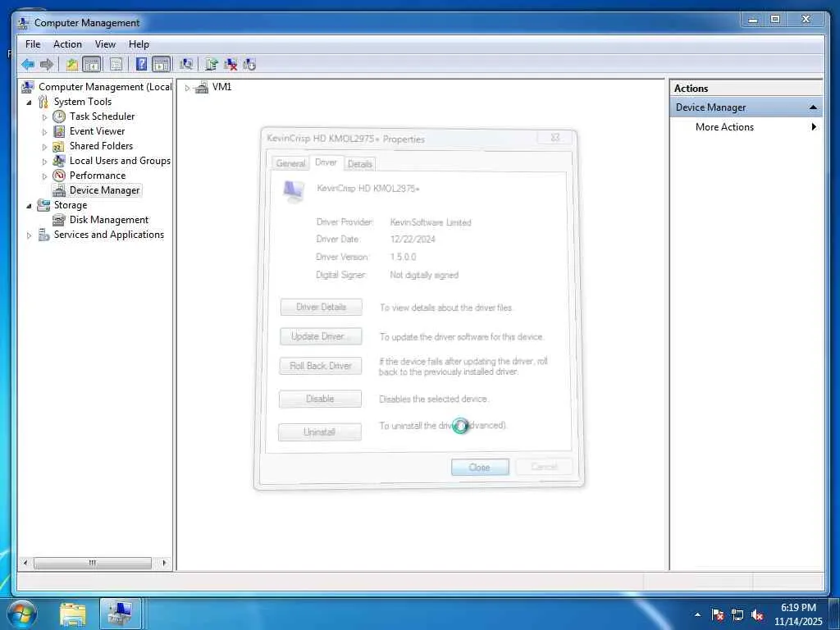Expand the Event Viewer node
Screen dimensions: 840x630
44,132
